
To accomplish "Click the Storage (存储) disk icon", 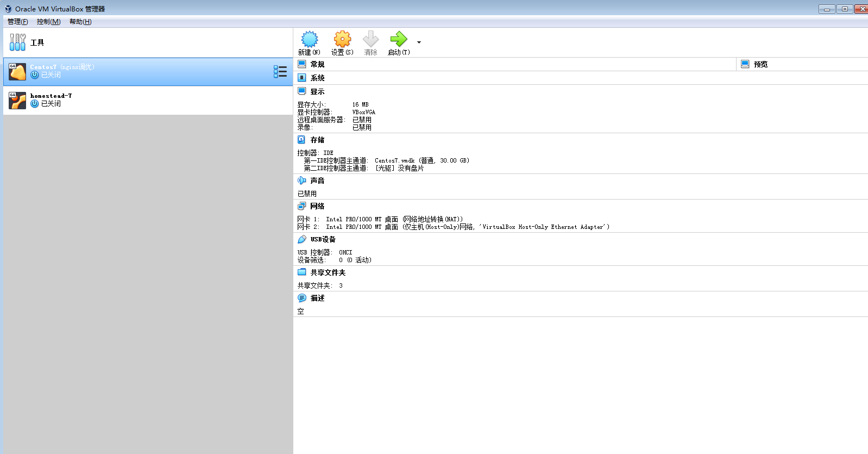I will pyautogui.click(x=302, y=140).
